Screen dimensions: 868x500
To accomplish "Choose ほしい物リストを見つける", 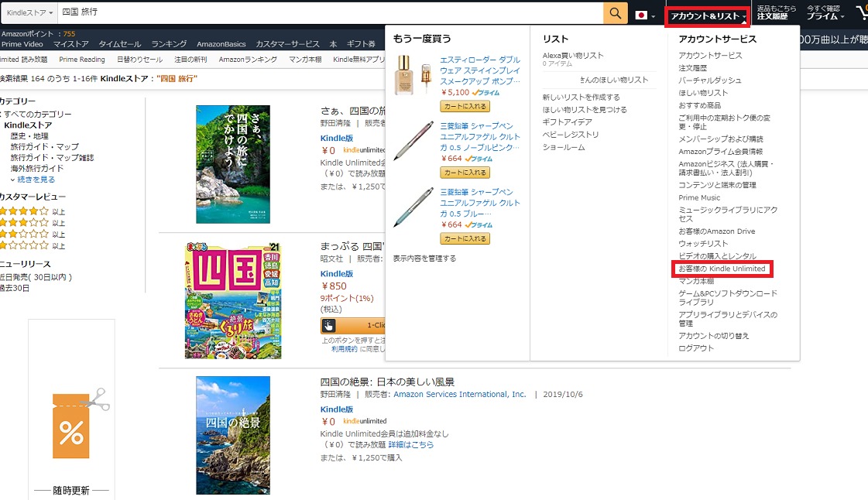I will click(585, 109).
